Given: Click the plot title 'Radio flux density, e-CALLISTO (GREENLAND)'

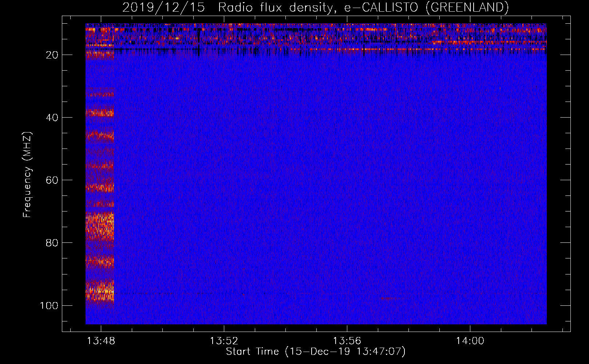Looking at the screenshot, I should [x=363, y=7].
